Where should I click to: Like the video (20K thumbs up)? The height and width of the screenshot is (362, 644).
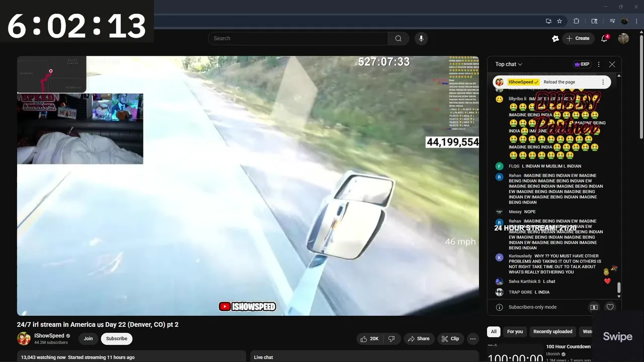click(369, 339)
